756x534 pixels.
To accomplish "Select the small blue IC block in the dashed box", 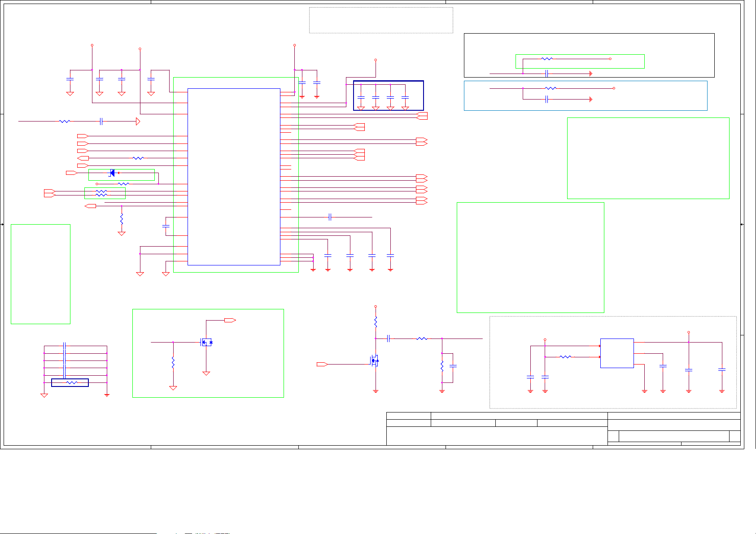I will click(x=617, y=353).
